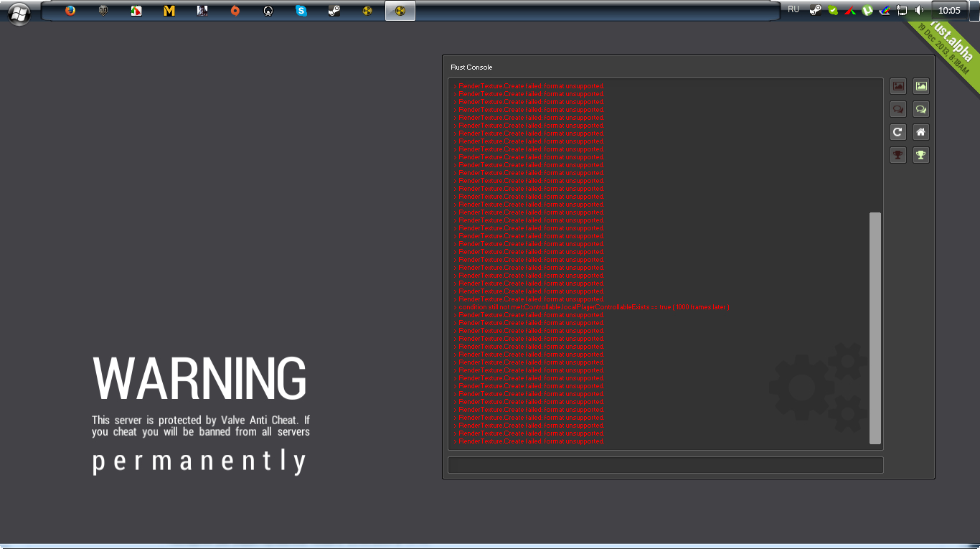Click the home icon in Rust Console
Image resolution: width=980 pixels, height=549 pixels.
click(x=921, y=132)
